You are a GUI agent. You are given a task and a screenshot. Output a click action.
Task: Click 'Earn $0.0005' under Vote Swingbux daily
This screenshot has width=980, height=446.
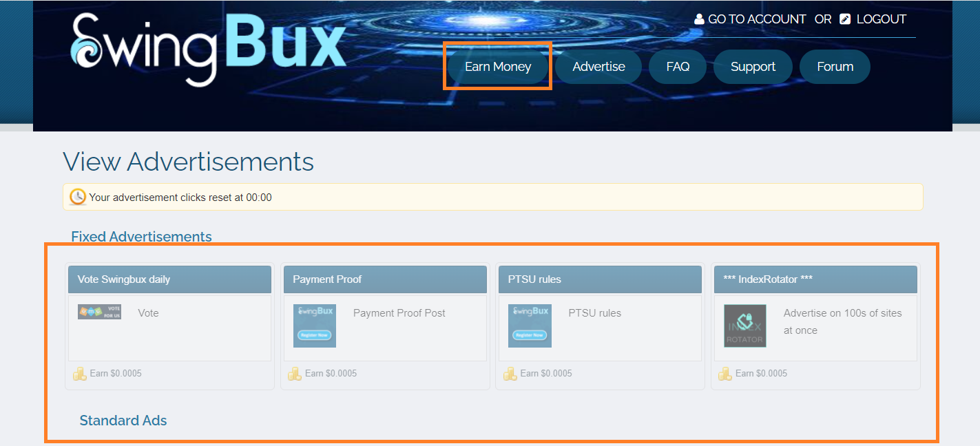coord(116,374)
